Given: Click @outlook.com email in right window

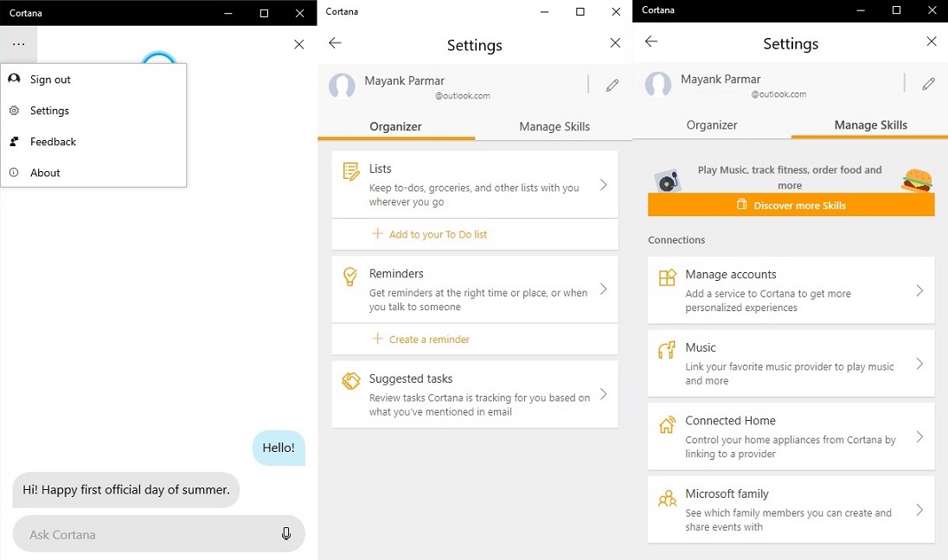Looking at the screenshot, I should (778, 94).
